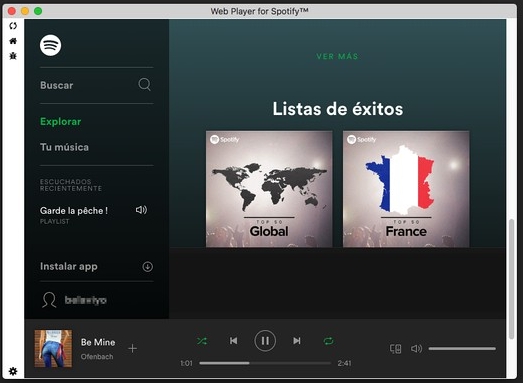Click VER MÁS link
The width and height of the screenshot is (523, 383).
click(x=337, y=56)
